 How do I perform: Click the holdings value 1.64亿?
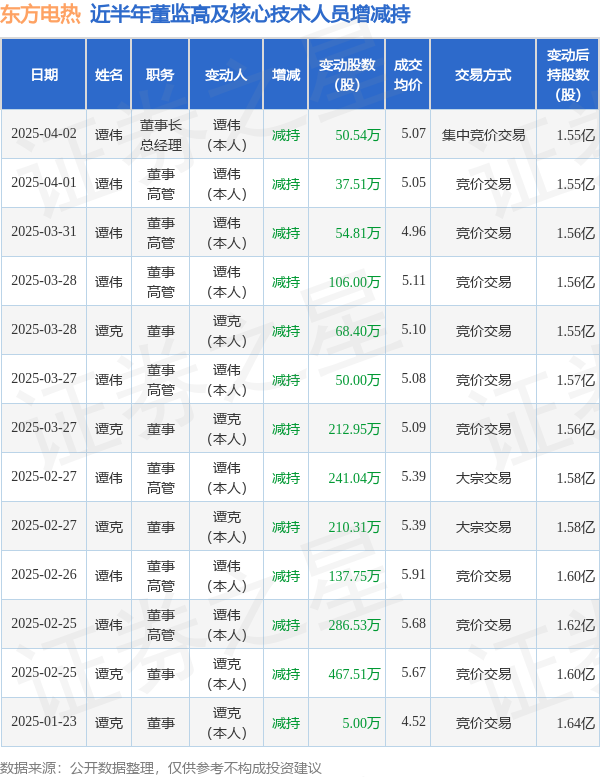[x=575, y=723]
